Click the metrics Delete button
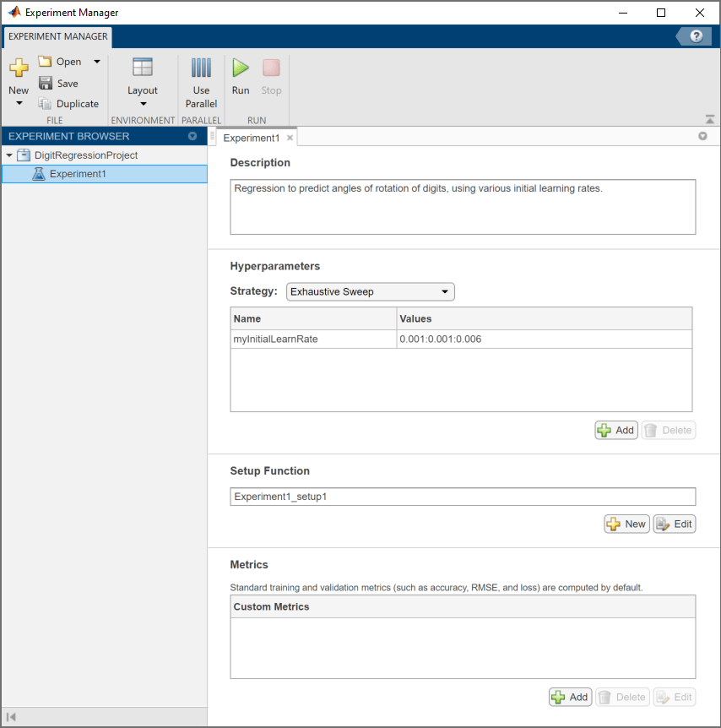The image size is (721, 728). (622, 697)
